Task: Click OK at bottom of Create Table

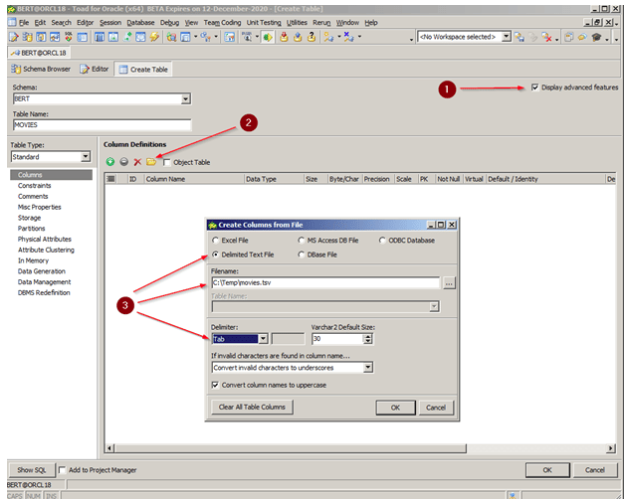Action: pyautogui.click(x=547, y=470)
